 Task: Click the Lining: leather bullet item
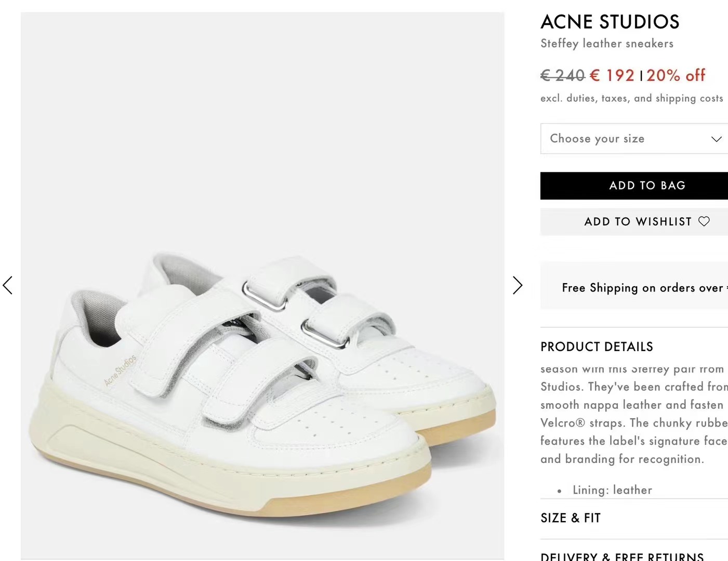click(612, 490)
